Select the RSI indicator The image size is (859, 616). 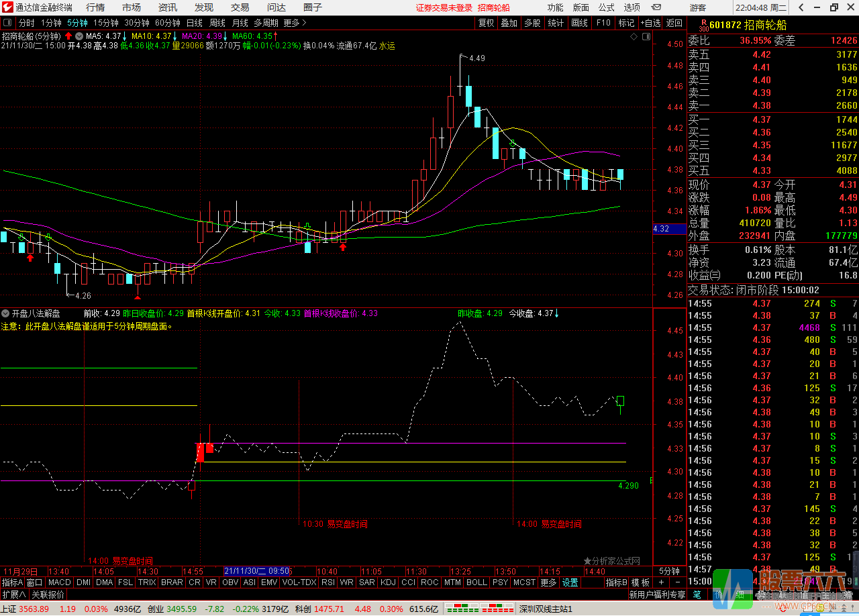328,582
